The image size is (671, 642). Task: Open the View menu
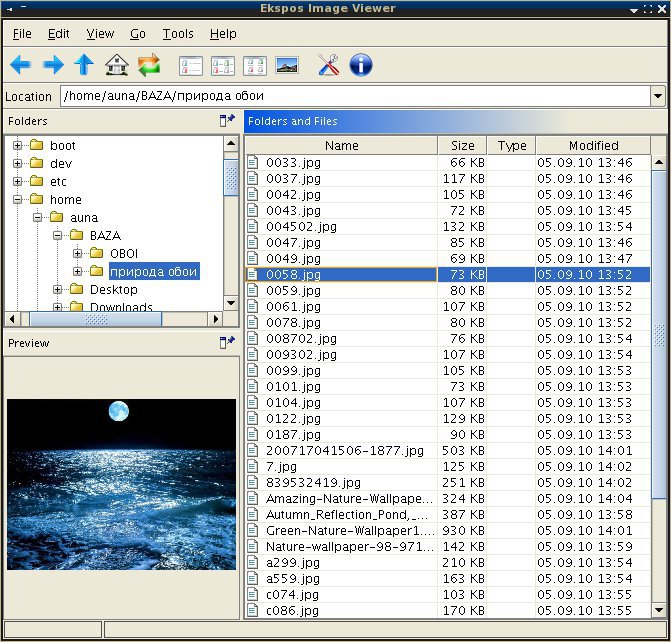100,34
